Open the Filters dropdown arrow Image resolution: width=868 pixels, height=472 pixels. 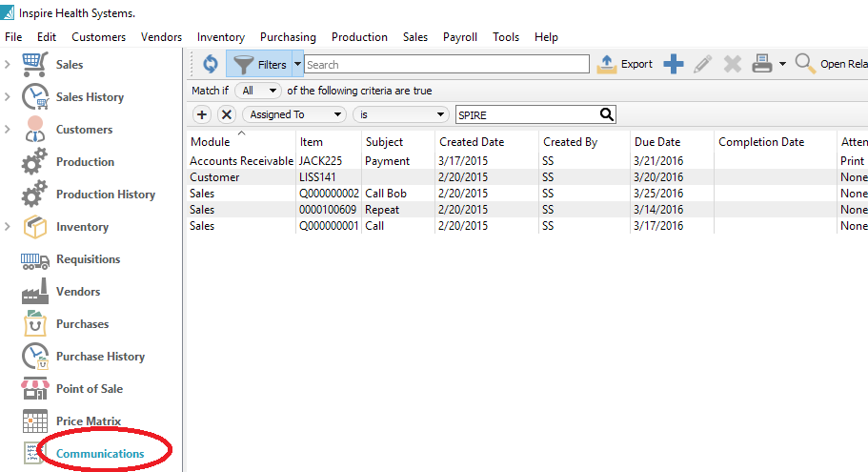click(297, 65)
